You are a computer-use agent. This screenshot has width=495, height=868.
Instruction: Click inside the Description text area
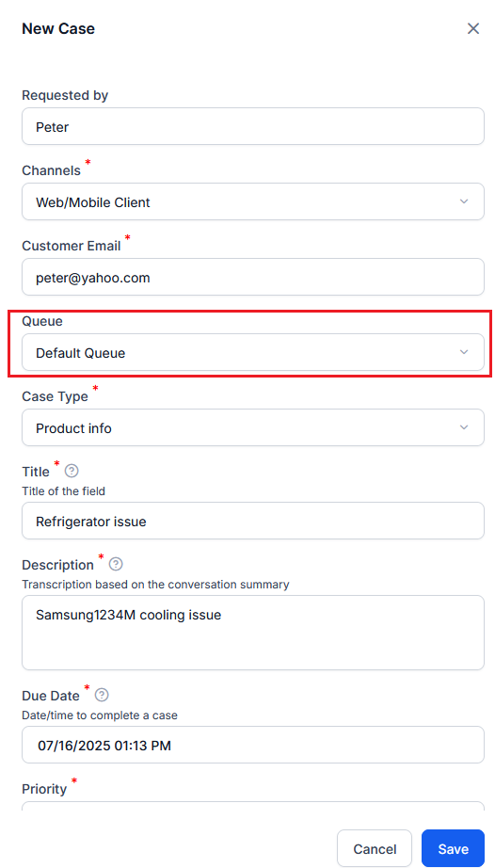[x=253, y=633]
